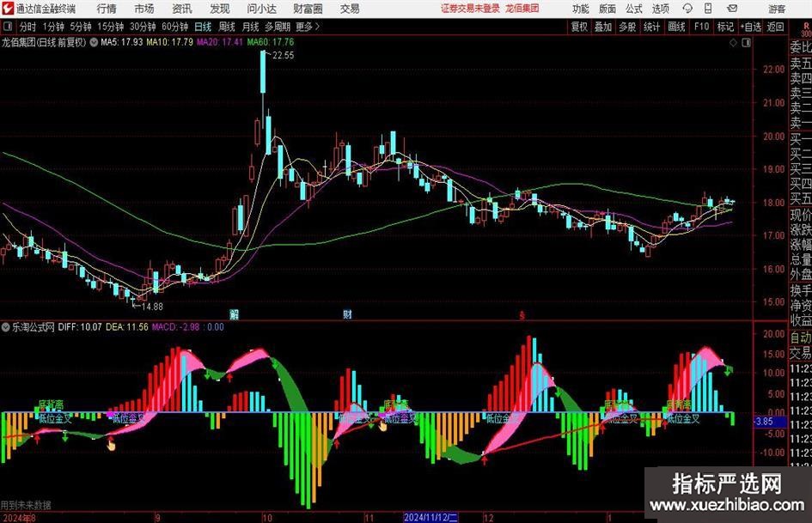Click the settings circle beside 乐淘公式网 indicator
Image resolution: width=812 pixels, height=523 pixels.
5,327
